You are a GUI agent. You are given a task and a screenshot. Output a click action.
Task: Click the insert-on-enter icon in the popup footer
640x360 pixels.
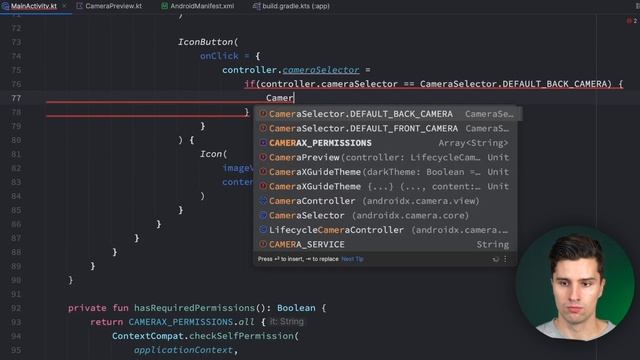pyautogui.click(x=495, y=259)
